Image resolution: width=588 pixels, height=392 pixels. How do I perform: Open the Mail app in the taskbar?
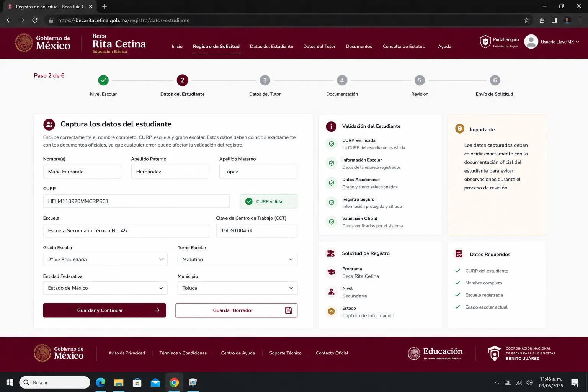click(155, 382)
